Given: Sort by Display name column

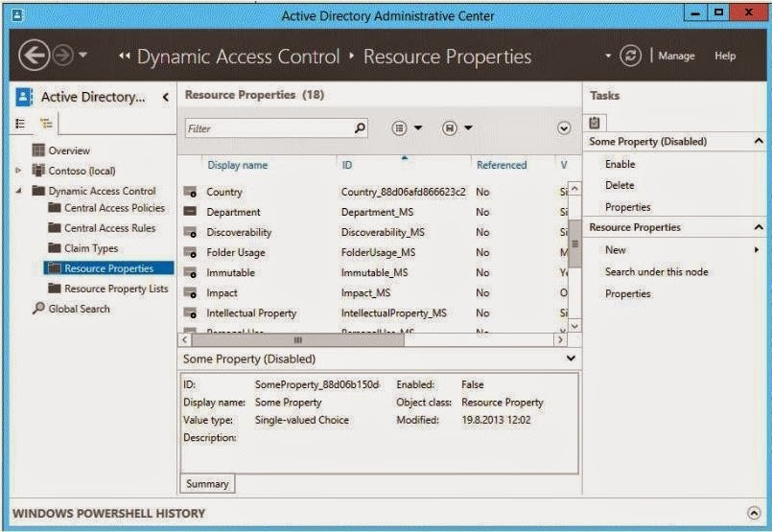Looking at the screenshot, I should pyautogui.click(x=237, y=165).
